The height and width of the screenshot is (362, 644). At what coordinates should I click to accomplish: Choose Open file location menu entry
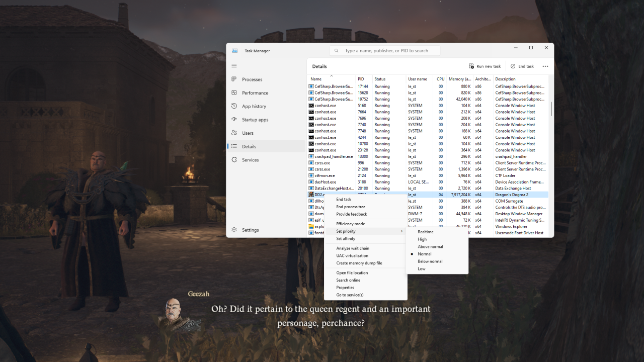click(x=352, y=273)
